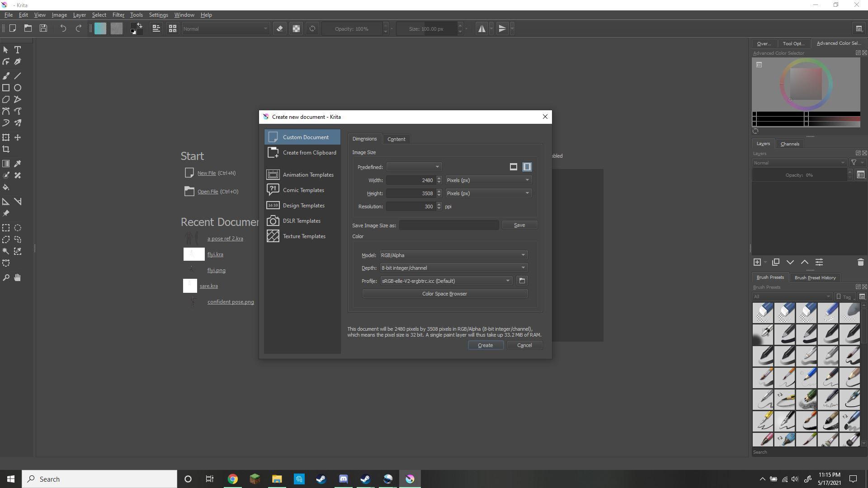
Task: Open the Predefined size dropdown
Action: 414,167
